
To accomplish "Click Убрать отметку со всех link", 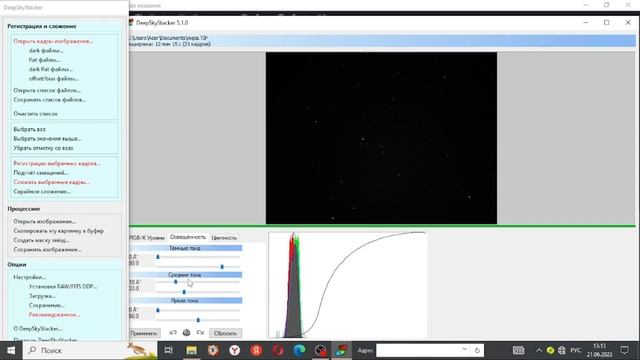I will pos(43,148).
